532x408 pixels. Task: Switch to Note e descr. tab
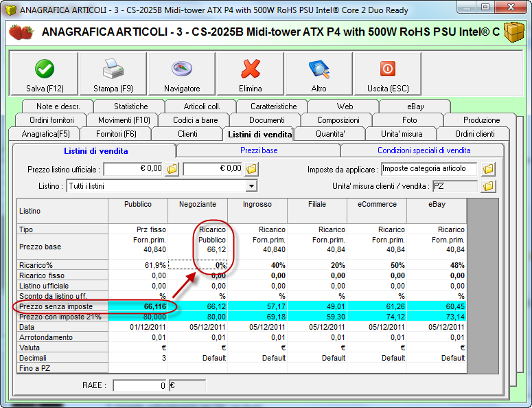pos(58,106)
